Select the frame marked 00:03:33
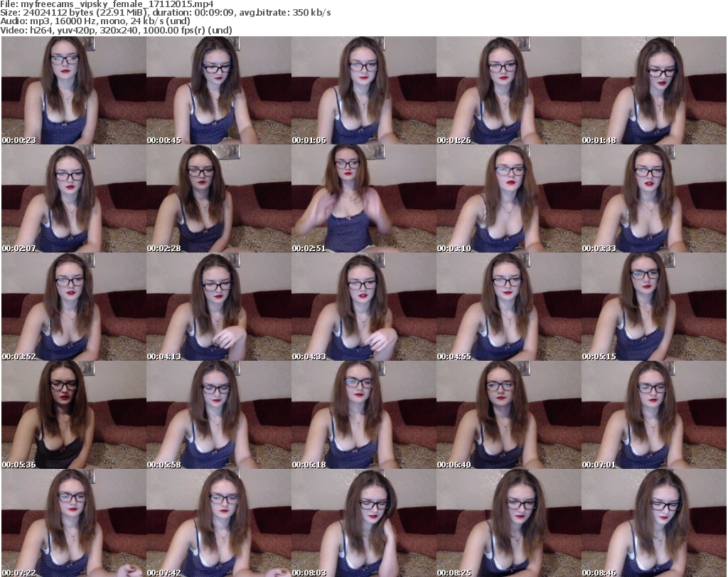728x577 pixels. 654,198
